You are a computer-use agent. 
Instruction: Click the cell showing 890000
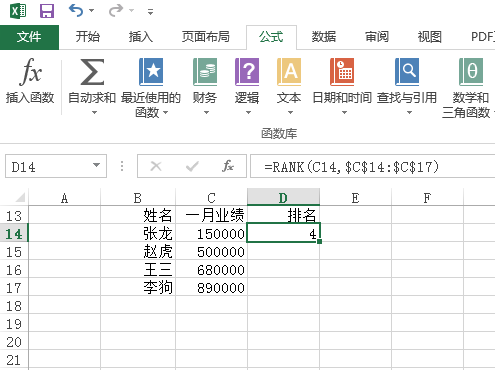click(211, 287)
